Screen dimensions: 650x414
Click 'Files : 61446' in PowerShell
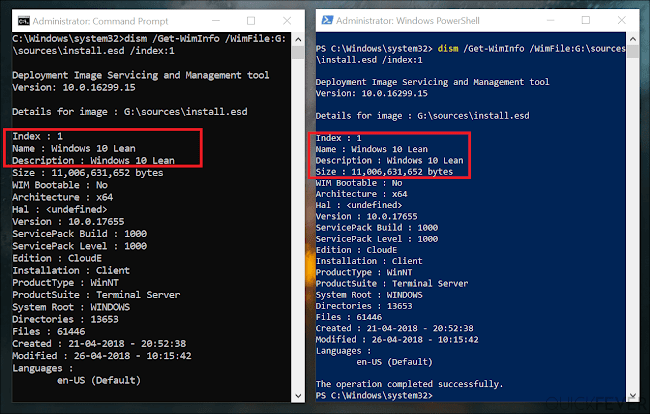349,317
